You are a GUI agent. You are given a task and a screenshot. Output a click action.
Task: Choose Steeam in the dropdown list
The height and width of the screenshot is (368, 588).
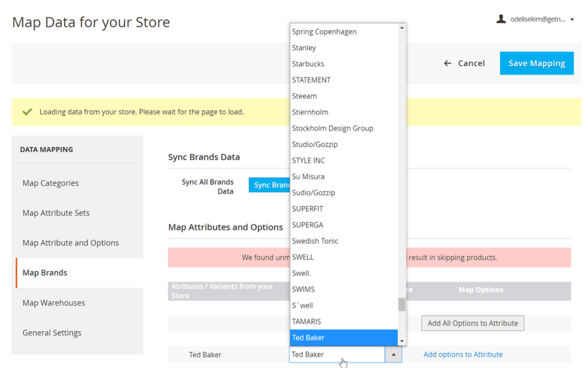[x=344, y=96]
